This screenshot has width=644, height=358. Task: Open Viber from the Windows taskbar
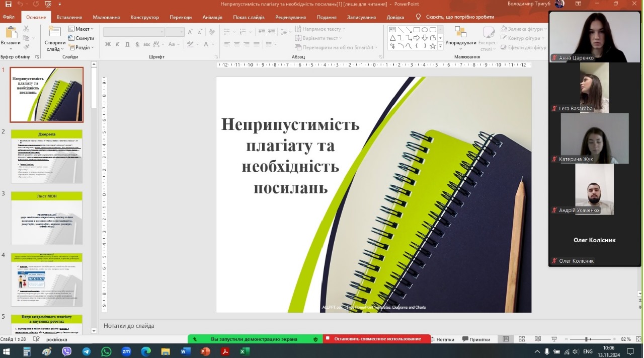click(66, 351)
